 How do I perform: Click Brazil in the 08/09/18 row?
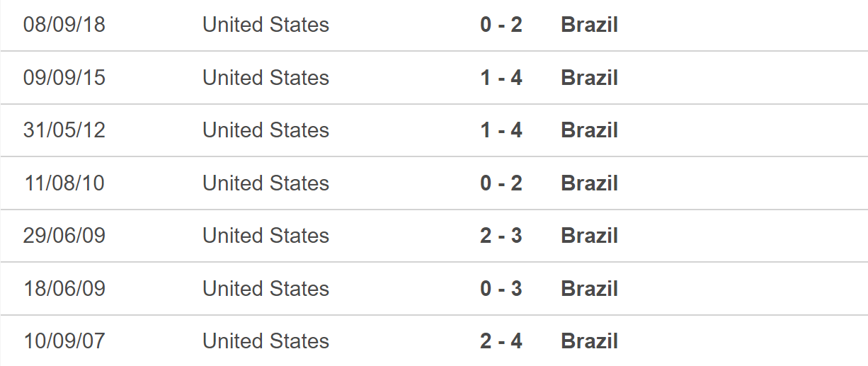tap(589, 25)
